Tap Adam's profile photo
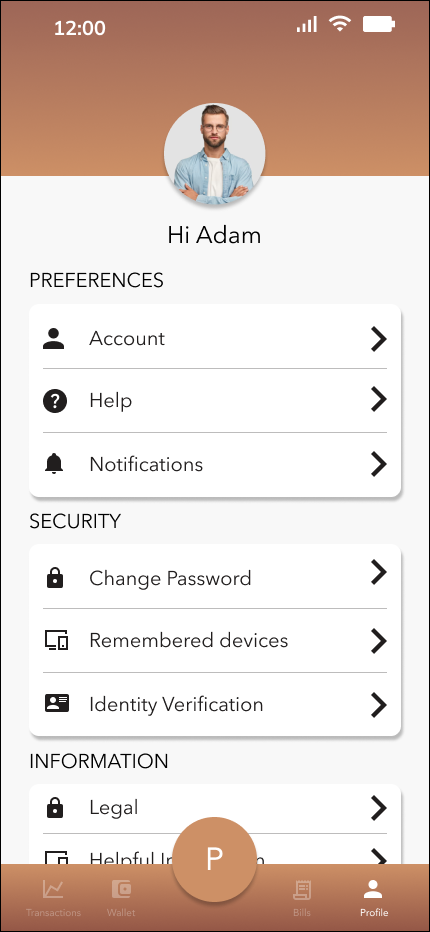This screenshot has height=932, width=430. [x=214, y=154]
